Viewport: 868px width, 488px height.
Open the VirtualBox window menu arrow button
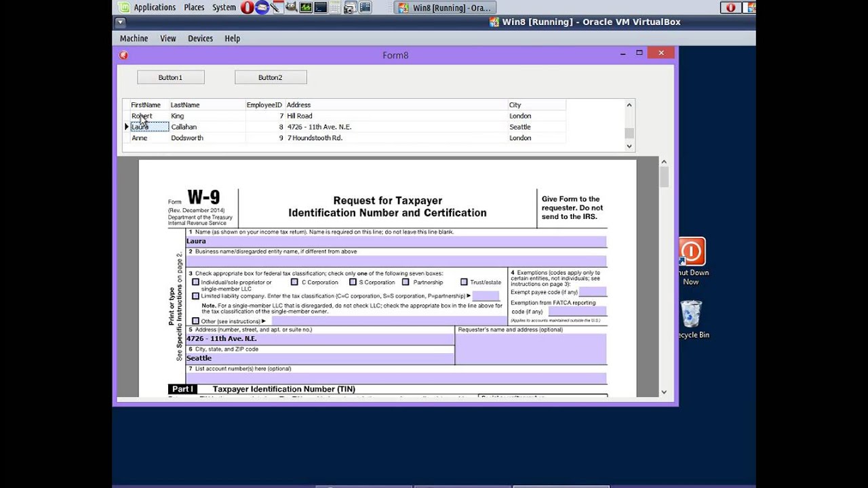[x=120, y=22]
